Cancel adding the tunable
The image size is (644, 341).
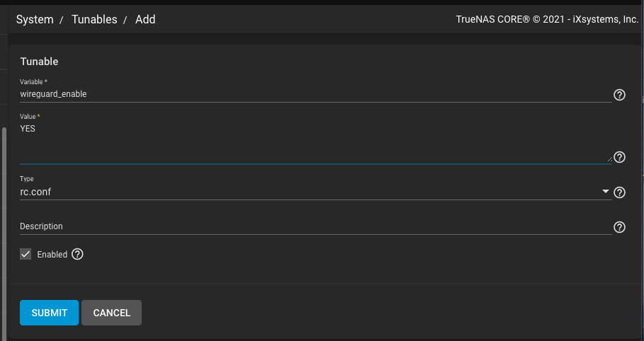tap(111, 313)
